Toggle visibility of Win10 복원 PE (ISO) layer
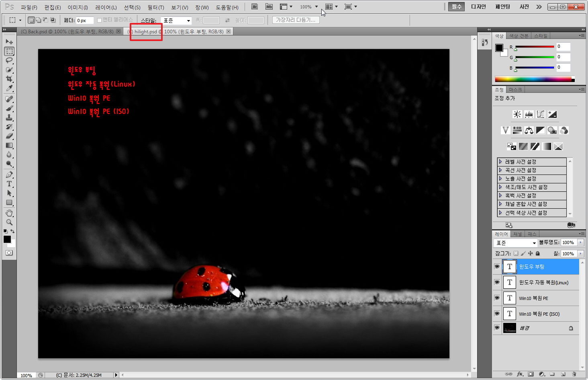588x380 pixels. click(497, 314)
